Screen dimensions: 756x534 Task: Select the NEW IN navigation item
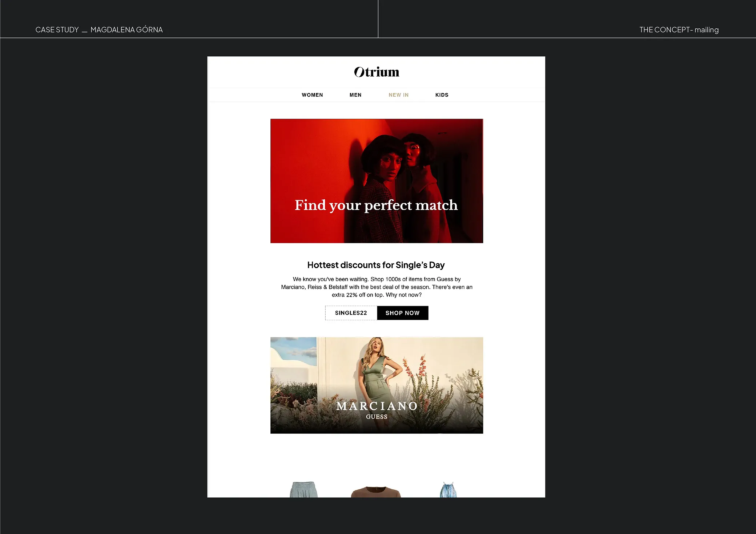(x=398, y=95)
